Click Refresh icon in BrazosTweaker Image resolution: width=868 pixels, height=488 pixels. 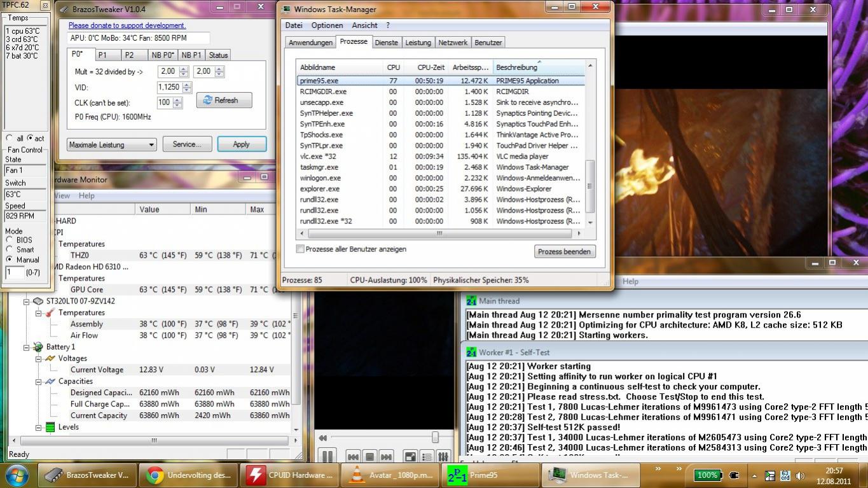[x=208, y=100]
